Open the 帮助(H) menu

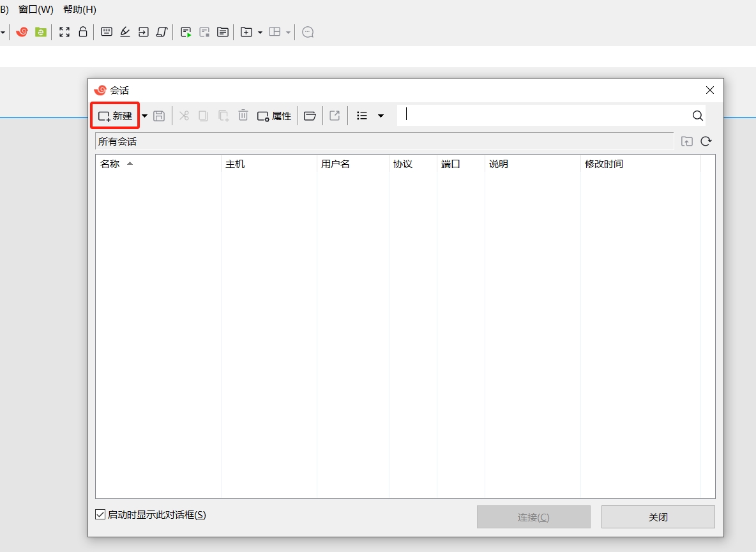click(80, 9)
